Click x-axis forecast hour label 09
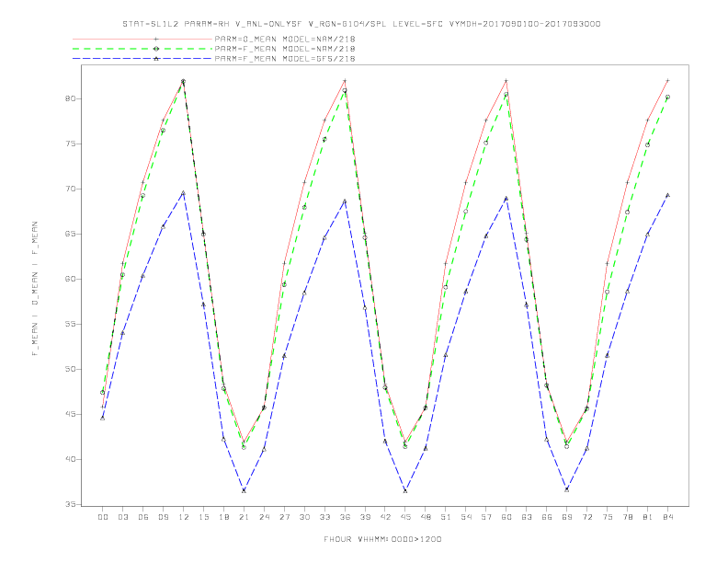The width and height of the screenshot is (728, 563). pos(163,518)
